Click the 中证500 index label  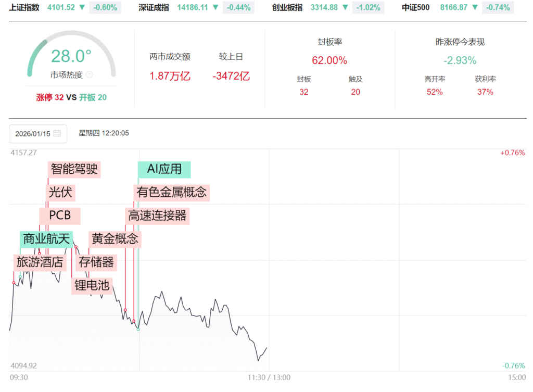[x=416, y=8]
